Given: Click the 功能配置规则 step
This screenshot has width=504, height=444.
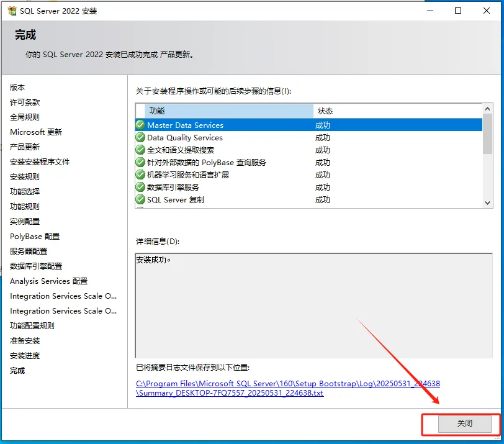Looking at the screenshot, I should tap(32, 325).
